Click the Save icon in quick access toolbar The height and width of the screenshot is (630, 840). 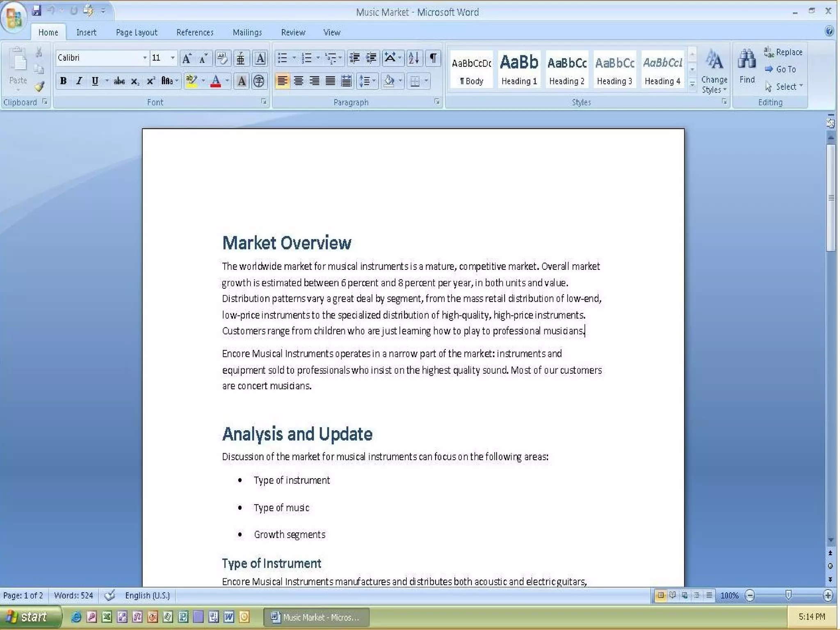[x=37, y=11]
